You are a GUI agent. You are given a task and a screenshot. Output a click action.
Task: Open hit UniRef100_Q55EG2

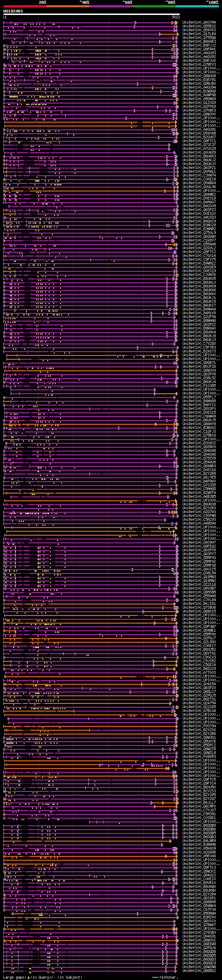click(x=199, y=26)
